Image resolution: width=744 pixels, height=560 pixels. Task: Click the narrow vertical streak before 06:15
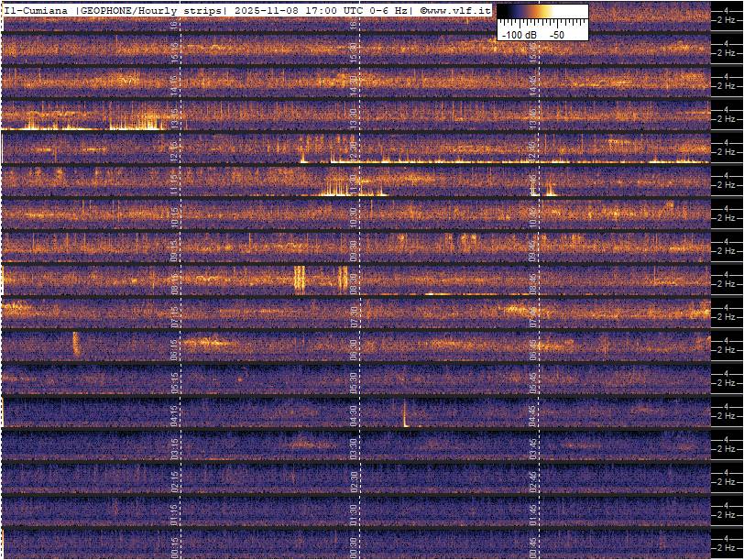76,346
